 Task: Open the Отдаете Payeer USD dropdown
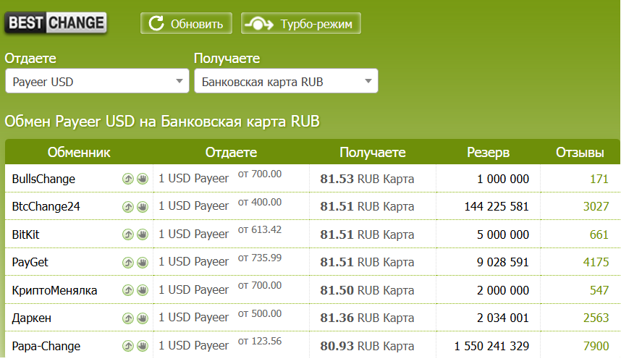pyautogui.click(x=97, y=81)
